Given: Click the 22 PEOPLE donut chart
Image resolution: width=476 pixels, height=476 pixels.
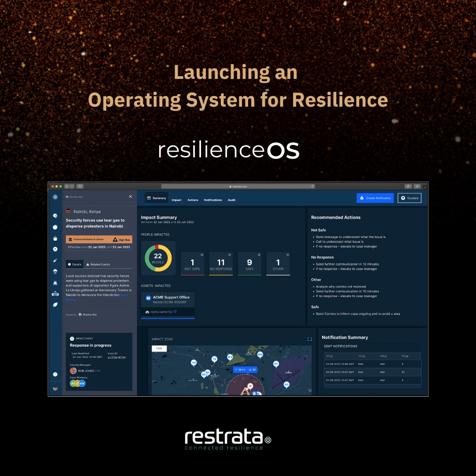Looking at the screenshot, I should pos(158,258).
